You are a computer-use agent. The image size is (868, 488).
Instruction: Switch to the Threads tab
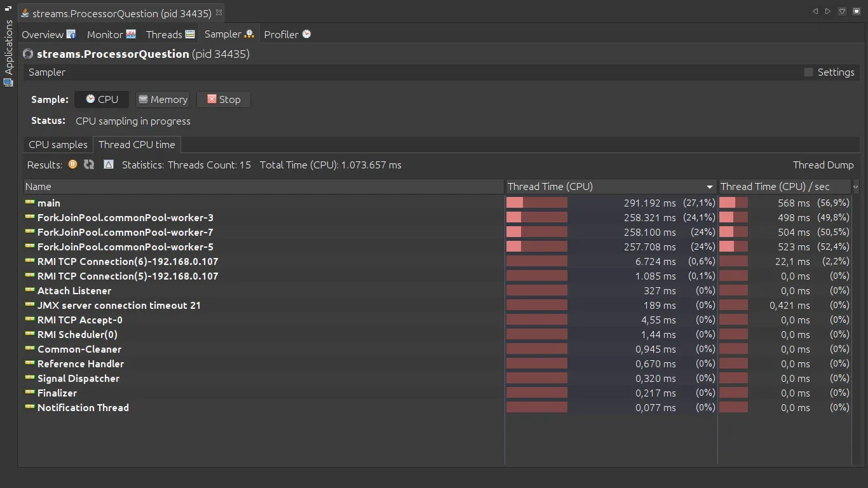pyautogui.click(x=170, y=34)
